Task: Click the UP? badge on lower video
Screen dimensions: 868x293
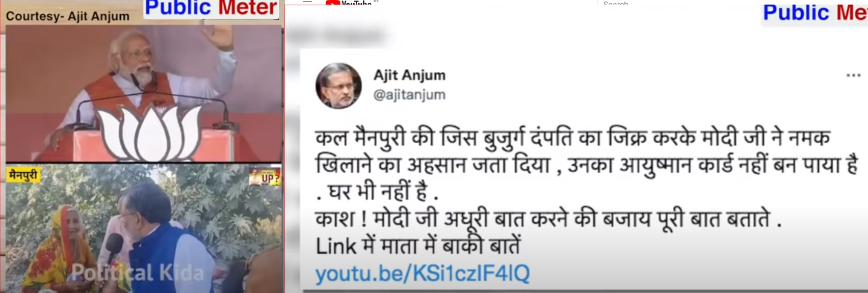Action: (x=265, y=177)
